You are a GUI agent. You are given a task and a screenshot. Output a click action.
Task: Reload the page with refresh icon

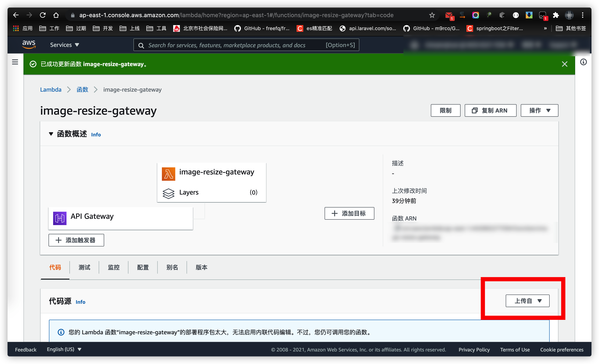click(42, 15)
